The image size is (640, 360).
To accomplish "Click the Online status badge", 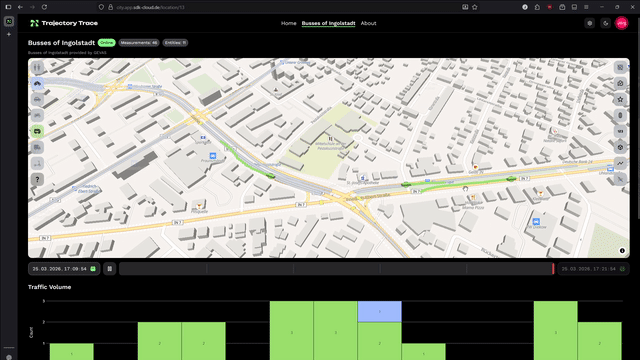I will tap(107, 43).
